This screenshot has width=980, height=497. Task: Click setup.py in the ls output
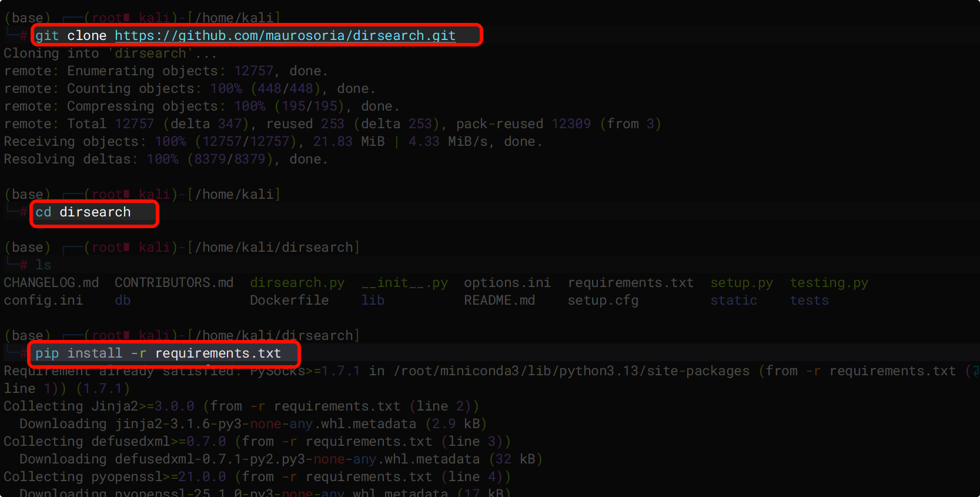tap(741, 283)
